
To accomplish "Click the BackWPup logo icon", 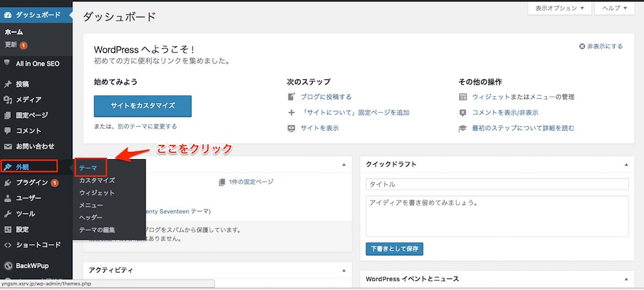I will [x=7, y=266].
